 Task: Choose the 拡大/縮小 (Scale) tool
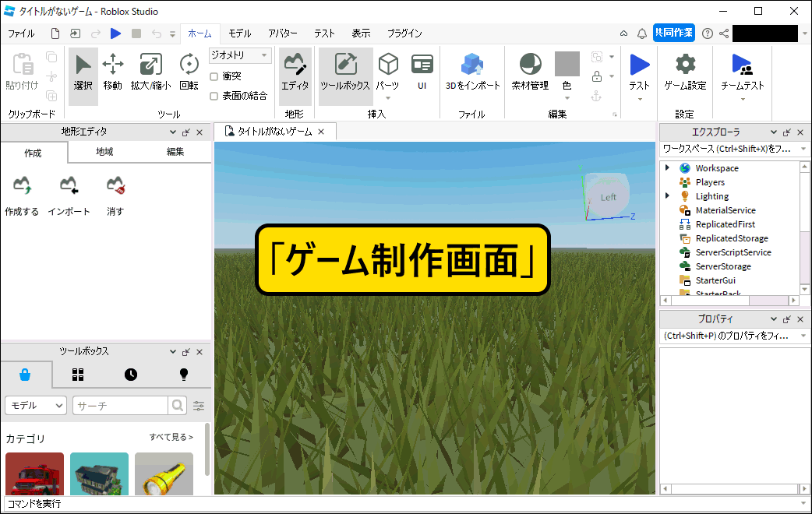click(x=150, y=72)
